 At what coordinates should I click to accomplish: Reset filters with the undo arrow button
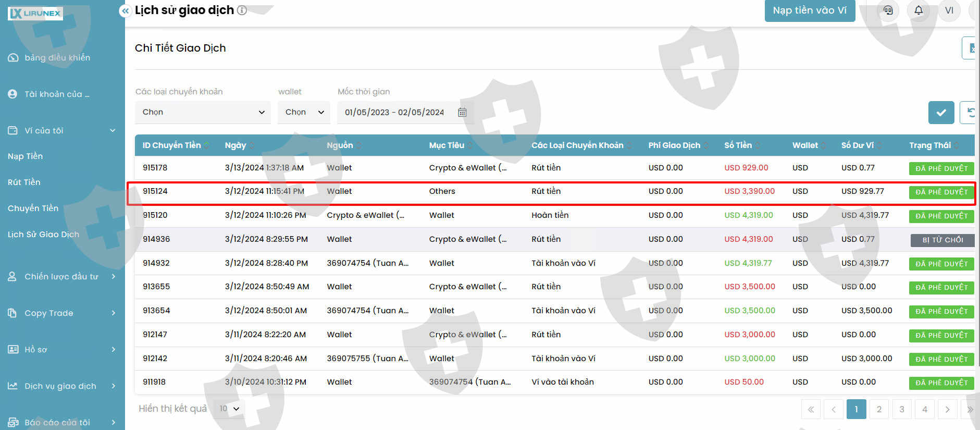click(x=969, y=113)
